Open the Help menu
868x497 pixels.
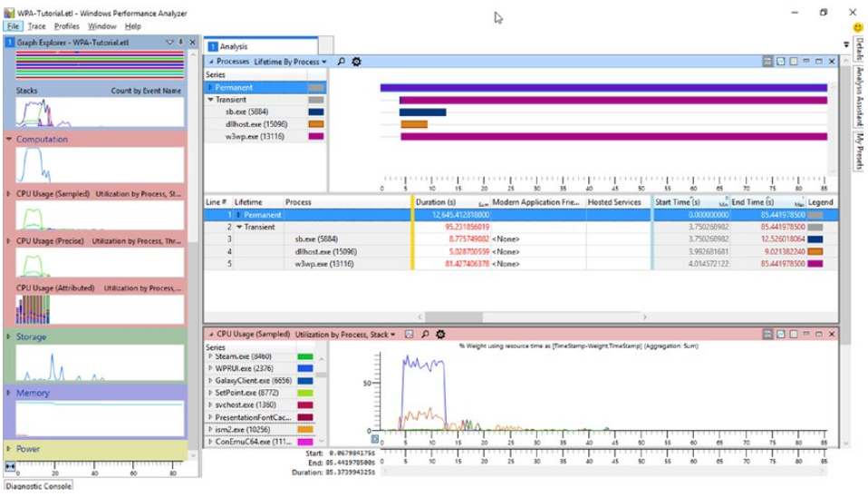tap(132, 26)
